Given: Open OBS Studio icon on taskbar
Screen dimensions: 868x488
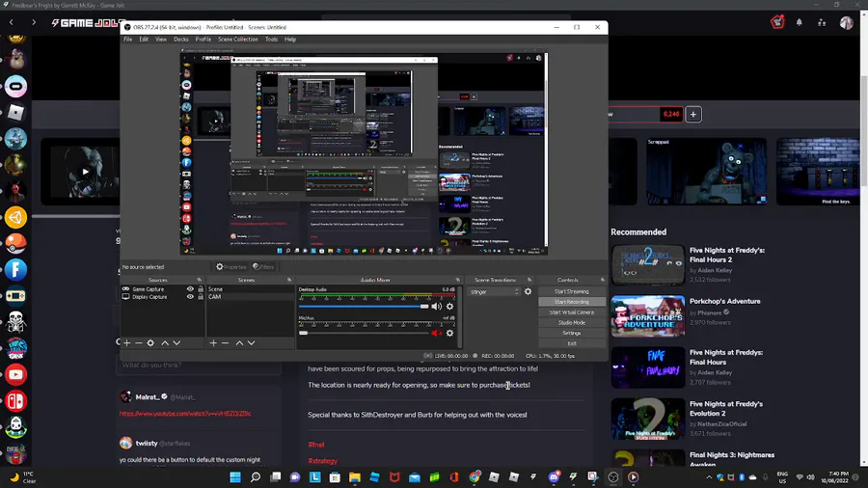Looking at the screenshot, I should pos(612,477).
